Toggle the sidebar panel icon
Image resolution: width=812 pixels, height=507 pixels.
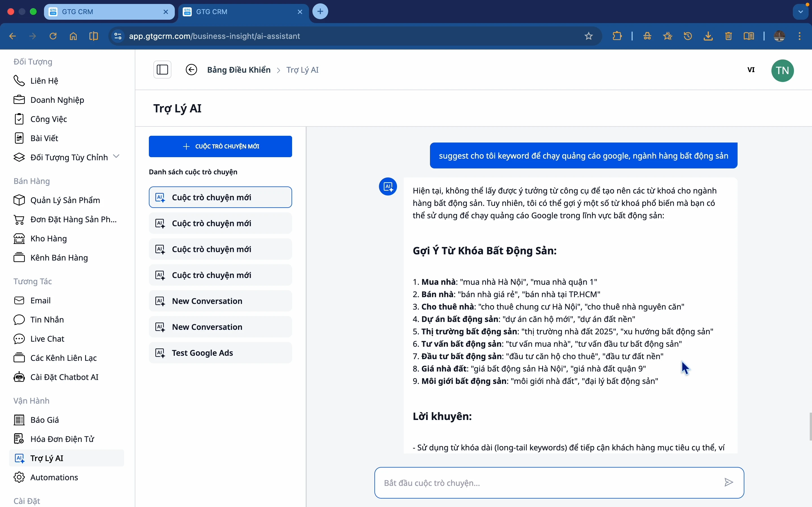tap(162, 70)
